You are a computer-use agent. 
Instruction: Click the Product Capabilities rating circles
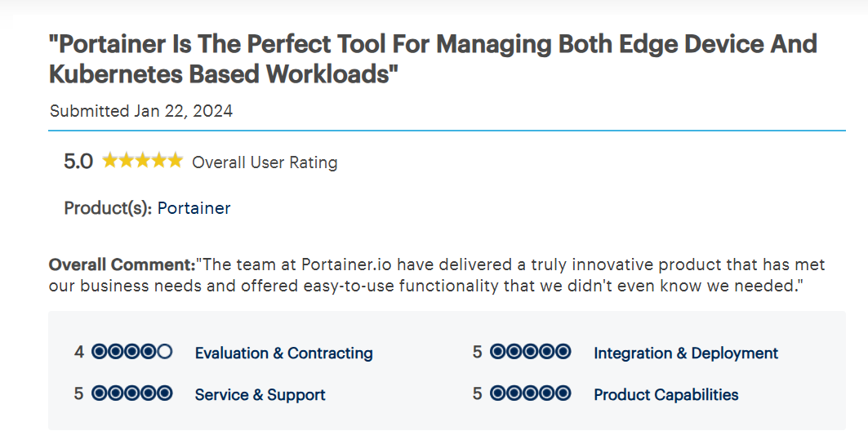[530, 393]
